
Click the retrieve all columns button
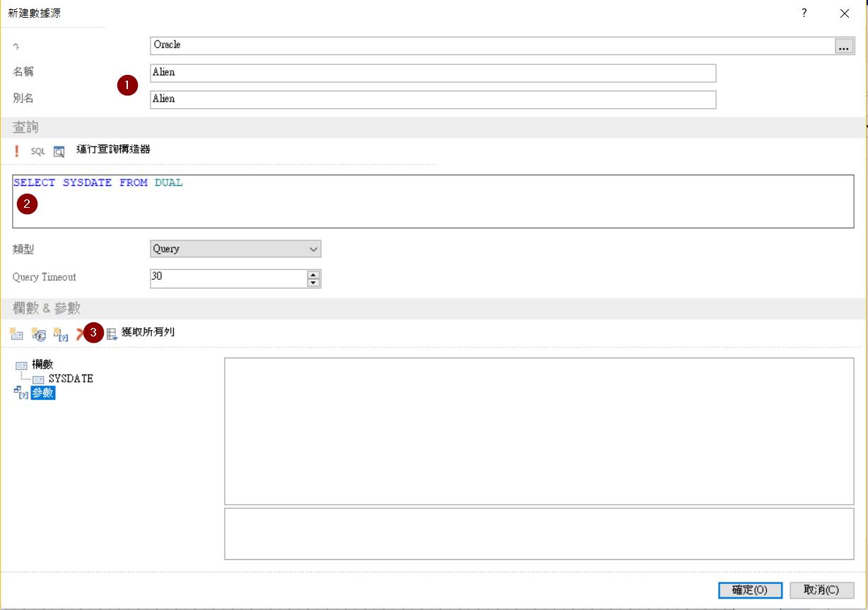[x=140, y=333]
